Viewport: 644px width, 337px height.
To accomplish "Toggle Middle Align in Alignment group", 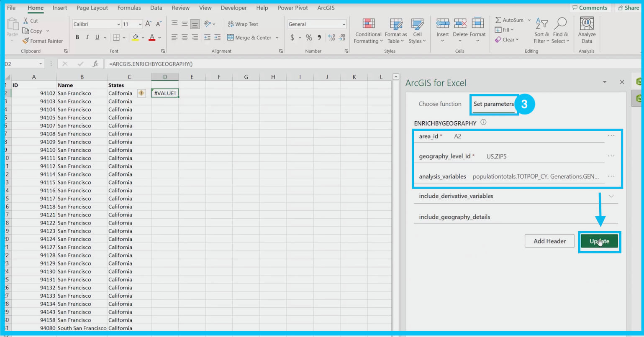I will 185,24.
